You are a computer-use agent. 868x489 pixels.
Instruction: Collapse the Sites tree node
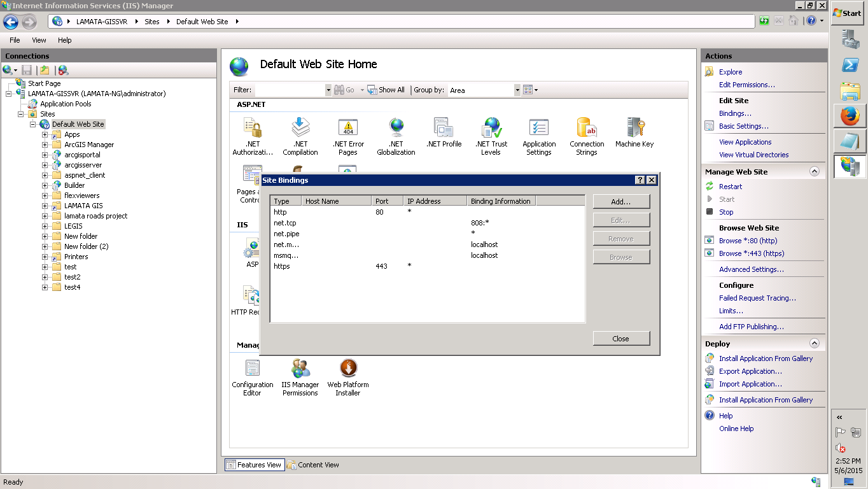[x=21, y=114]
